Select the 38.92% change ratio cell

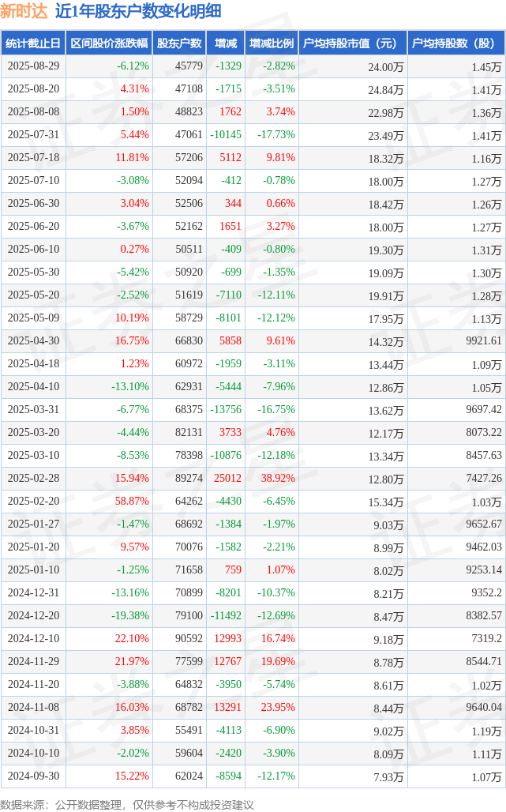tap(278, 479)
